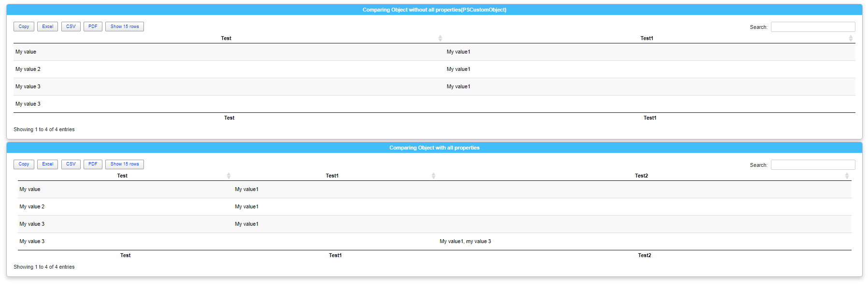Click the Search field of the first table
This screenshot has width=868, height=287.
(812, 27)
